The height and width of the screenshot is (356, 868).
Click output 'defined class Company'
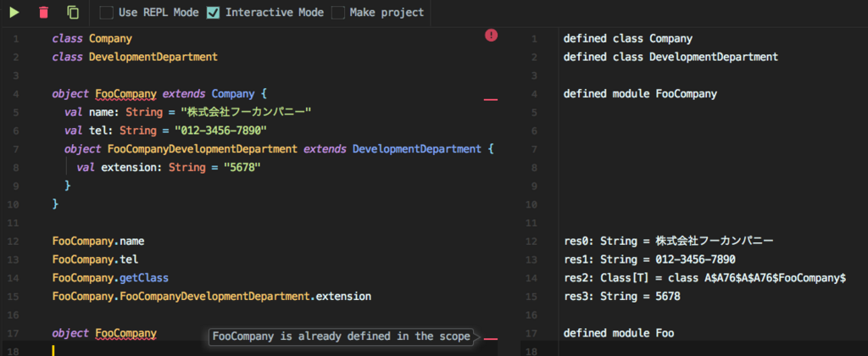(x=628, y=39)
